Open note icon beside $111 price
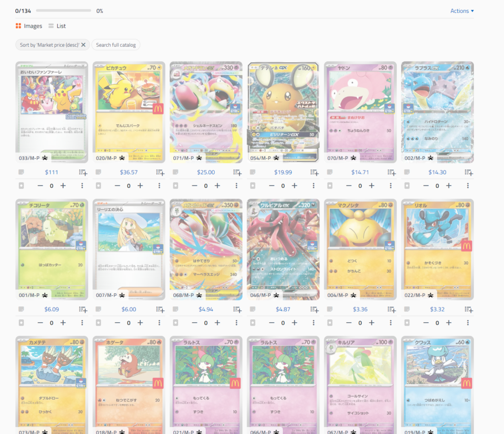Viewport: 504px width, 434px height. click(21, 172)
